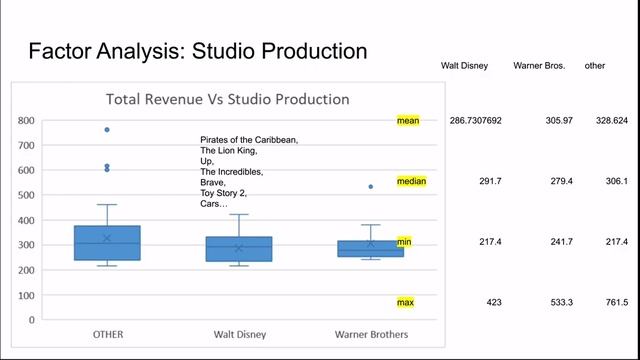Click the y-axis label 800
The image size is (640, 360).
point(26,120)
